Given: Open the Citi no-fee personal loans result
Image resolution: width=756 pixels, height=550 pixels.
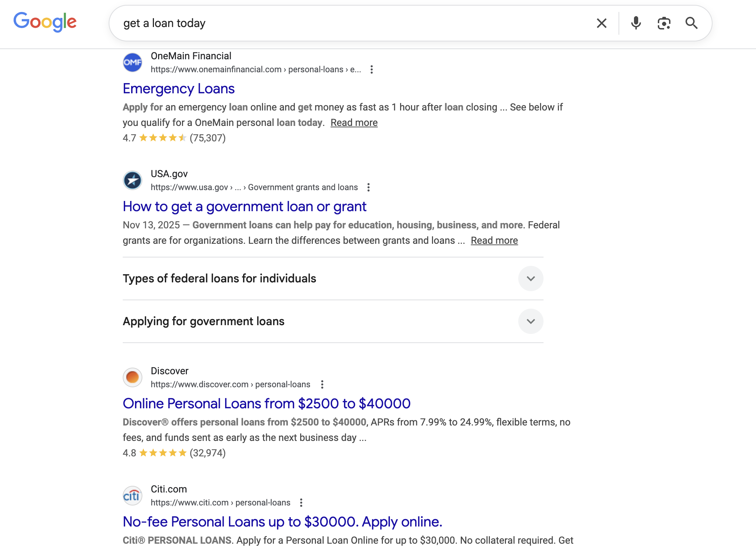Looking at the screenshot, I should [282, 522].
